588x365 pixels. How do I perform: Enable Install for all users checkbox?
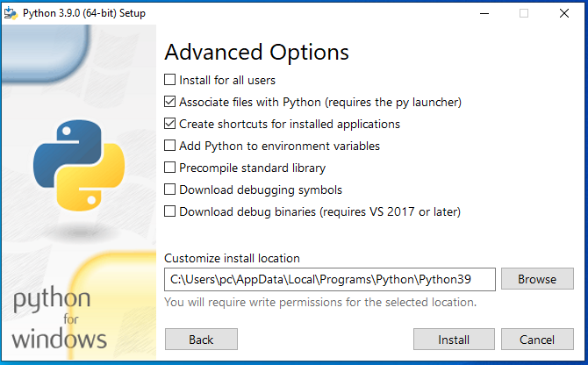170,80
